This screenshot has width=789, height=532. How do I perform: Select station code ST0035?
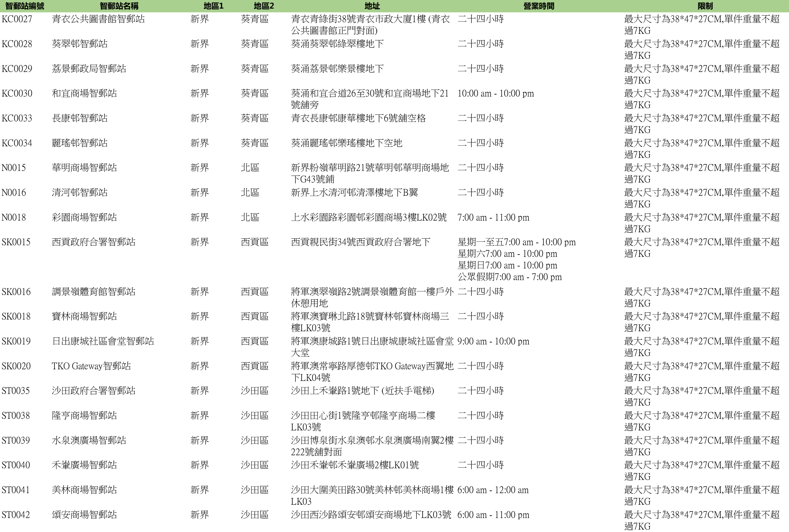point(16,391)
